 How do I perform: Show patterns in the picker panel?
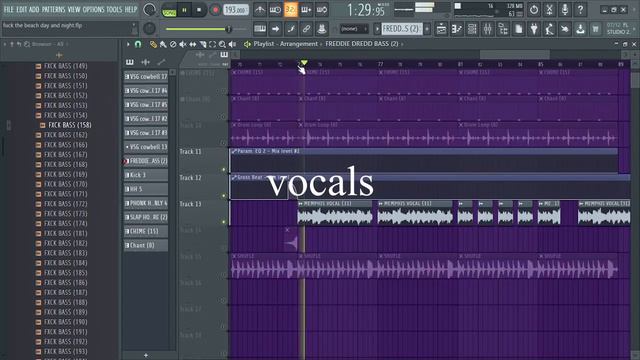130,62
